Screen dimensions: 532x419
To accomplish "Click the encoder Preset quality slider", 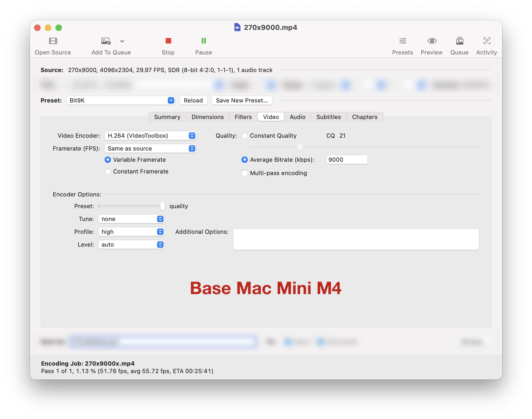I will [x=162, y=206].
